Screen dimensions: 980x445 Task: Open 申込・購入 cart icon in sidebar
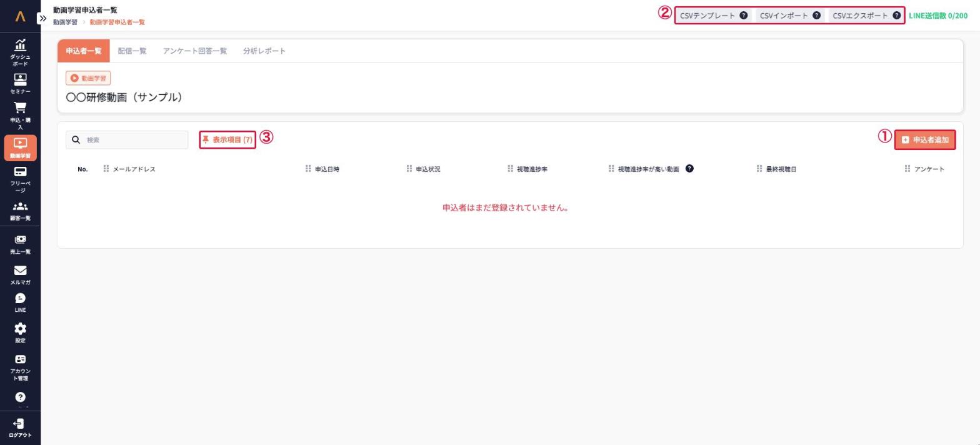[20, 116]
